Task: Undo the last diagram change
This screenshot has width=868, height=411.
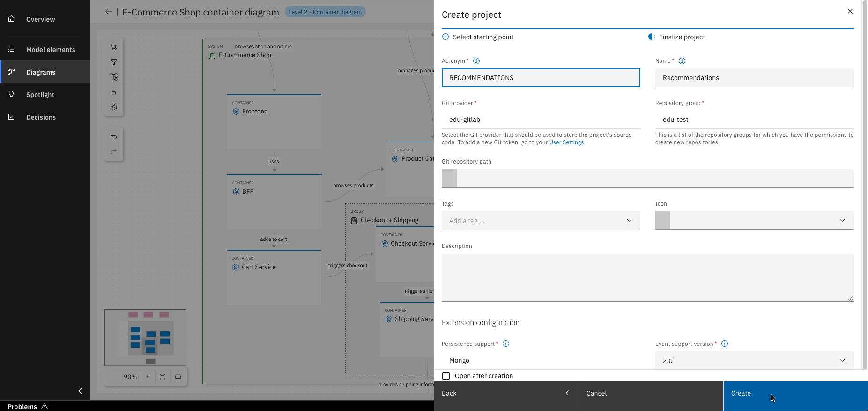Action: 114,137
